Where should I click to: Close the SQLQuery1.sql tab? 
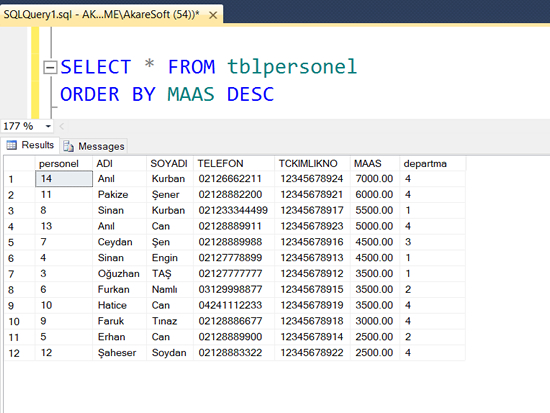(213, 15)
